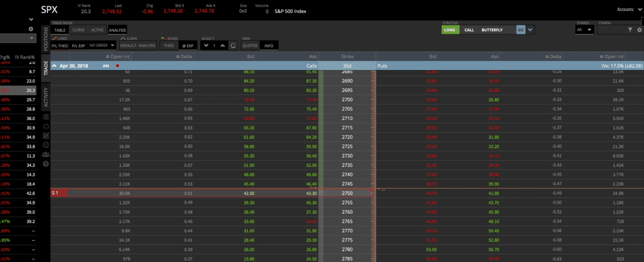This screenshot has height=262, width=644.
Task: Open the TV icon in left sidebar
Action: [46, 126]
